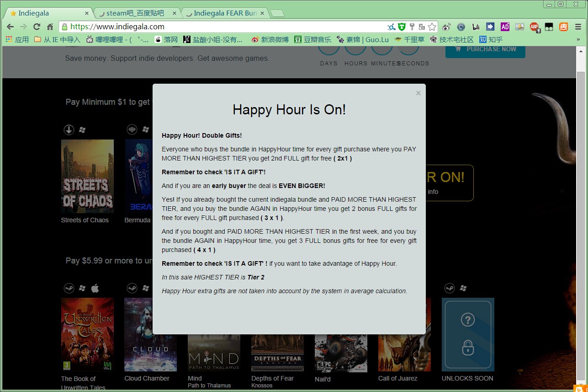Open the 千里草 bookmark
588x392 pixels.
[x=409, y=40]
